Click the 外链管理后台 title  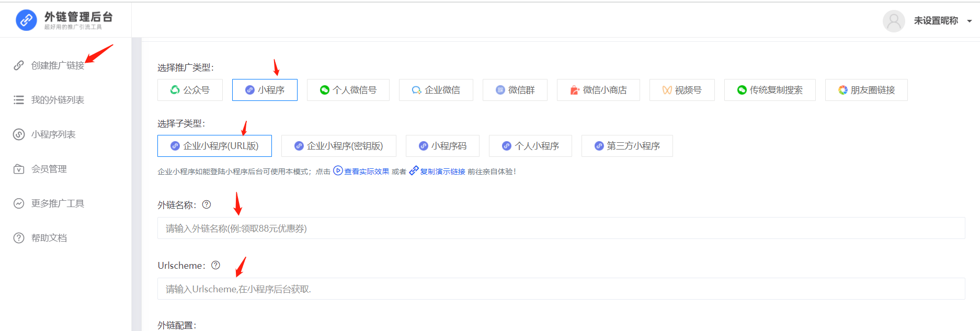coord(78,17)
